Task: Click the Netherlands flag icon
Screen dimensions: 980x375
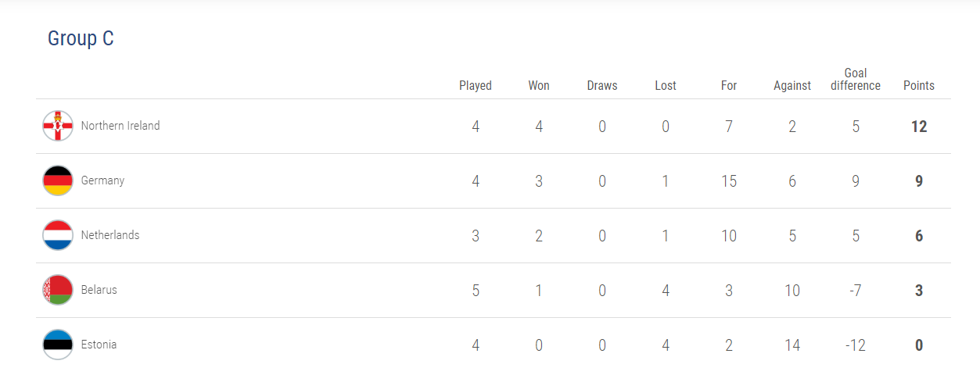Action: pos(58,235)
